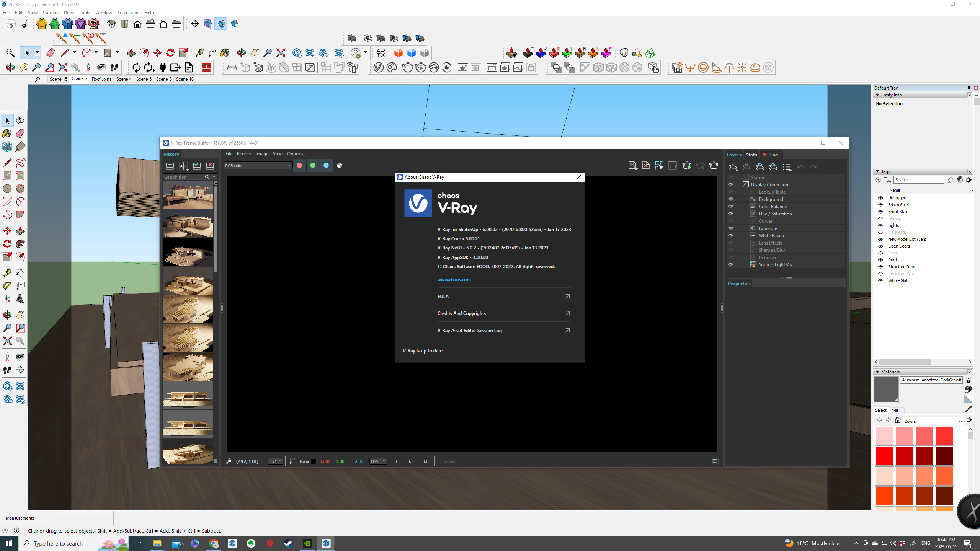Hide the Display Correction layer
This screenshot has width=980, height=551.
731,184
